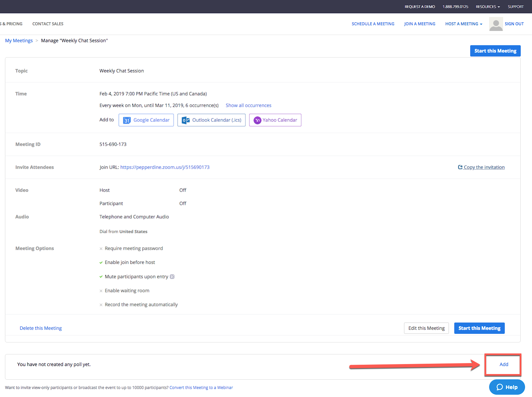The height and width of the screenshot is (397, 532).
Task: Click the Yahoo Calendar icon
Action: click(257, 120)
